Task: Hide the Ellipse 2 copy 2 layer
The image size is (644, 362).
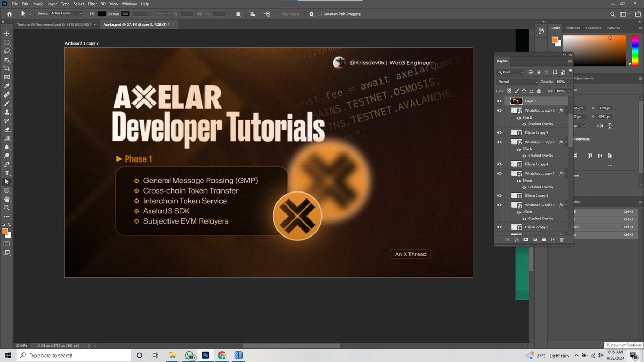Action: pos(500,227)
